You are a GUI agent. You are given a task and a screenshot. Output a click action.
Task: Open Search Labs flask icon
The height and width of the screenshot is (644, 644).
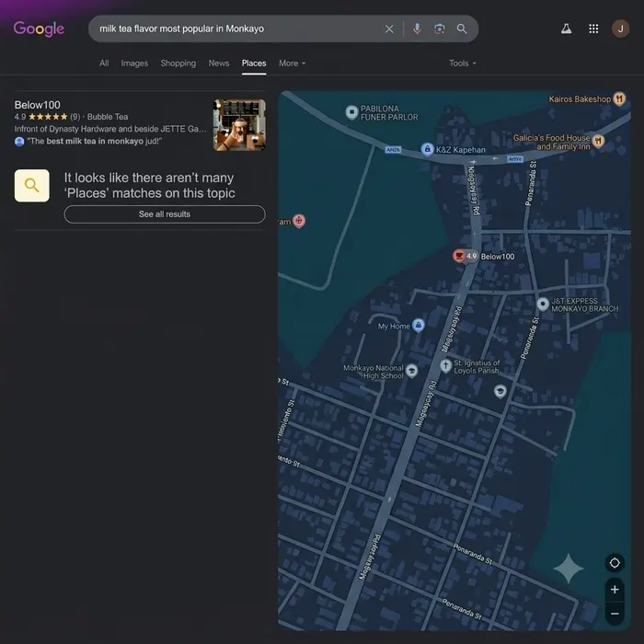567,29
